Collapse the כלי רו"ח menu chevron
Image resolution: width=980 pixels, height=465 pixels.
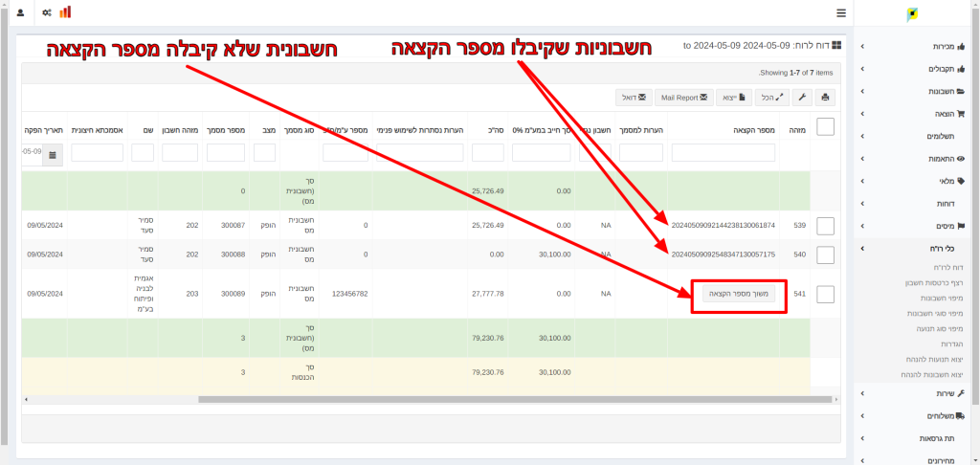pos(863,249)
